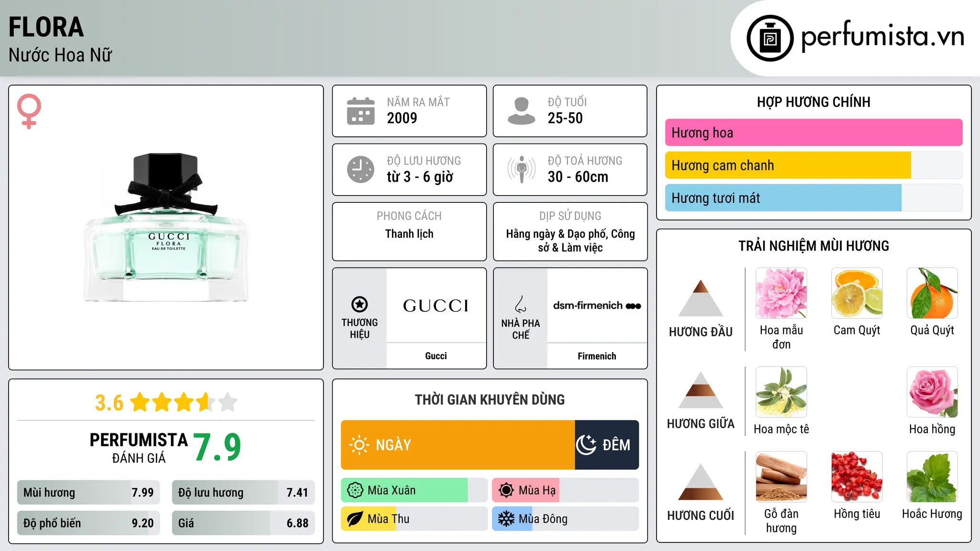Click the clock icon beside Độ lưu hương
Viewport: 980px width, 551px height.
(x=360, y=169)
